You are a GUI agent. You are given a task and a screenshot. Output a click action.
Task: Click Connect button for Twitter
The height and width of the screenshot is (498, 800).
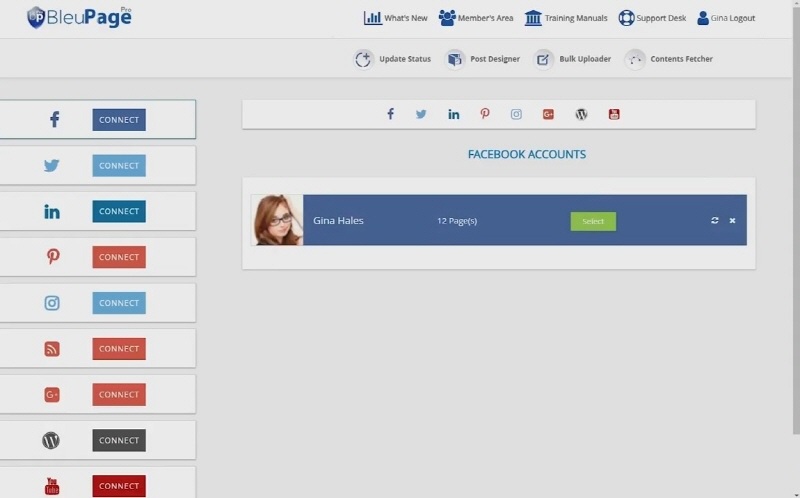coord(119,166)
